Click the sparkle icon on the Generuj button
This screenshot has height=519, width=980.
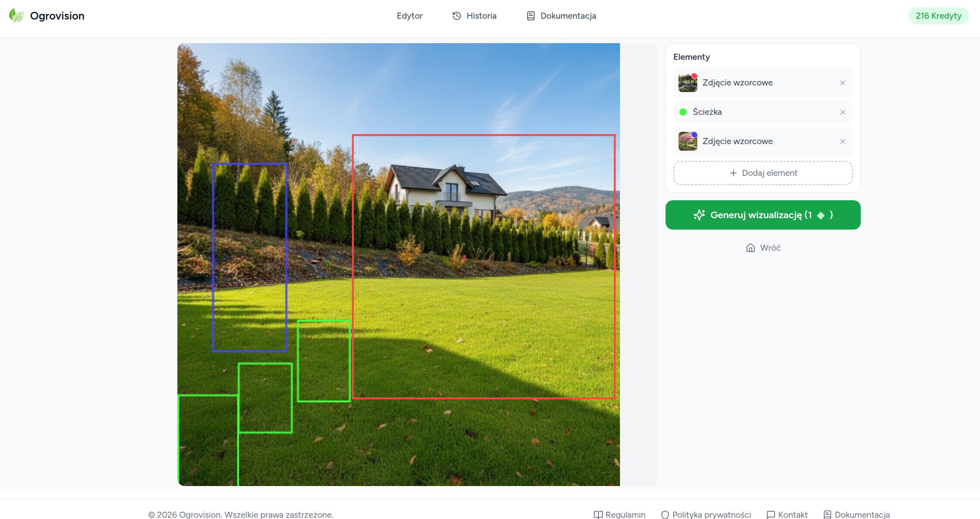pyautogui.click(x=699, y=215)
